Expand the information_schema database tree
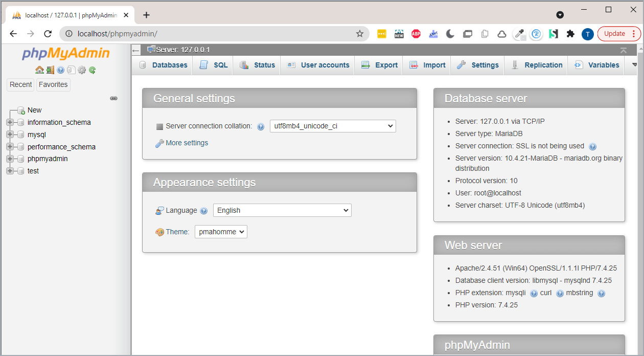 10,122
